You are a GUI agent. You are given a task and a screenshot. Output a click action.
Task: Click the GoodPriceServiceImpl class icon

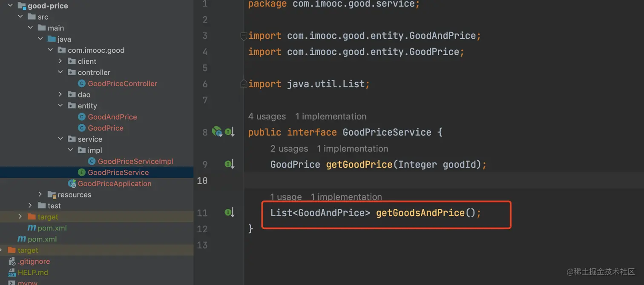92,161
